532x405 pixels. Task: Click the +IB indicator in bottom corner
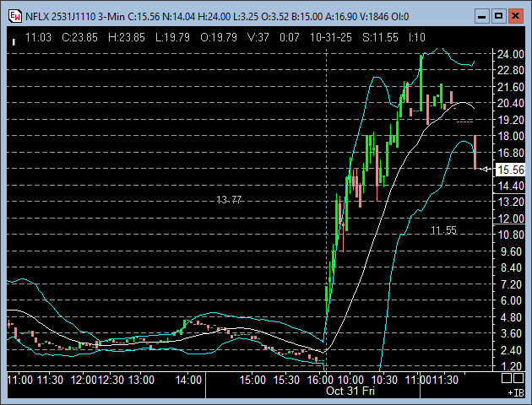[x=514, y=393]
